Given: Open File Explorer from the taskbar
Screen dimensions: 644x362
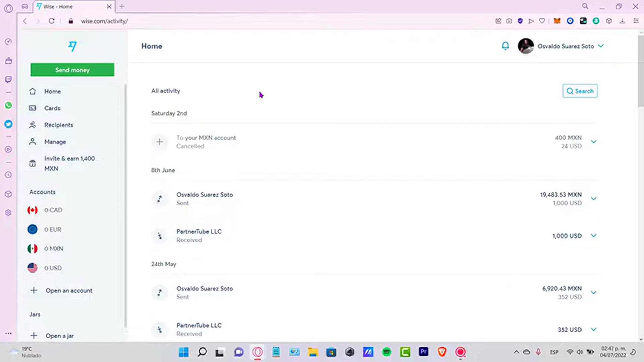Looking at the screenshot, I should tap(313, 352).
